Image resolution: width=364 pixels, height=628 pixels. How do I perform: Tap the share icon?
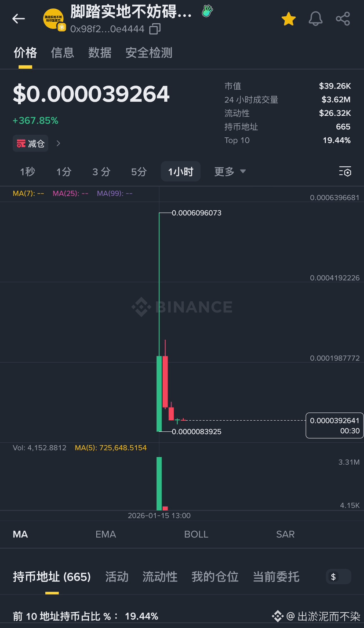(x=342, y=19)
